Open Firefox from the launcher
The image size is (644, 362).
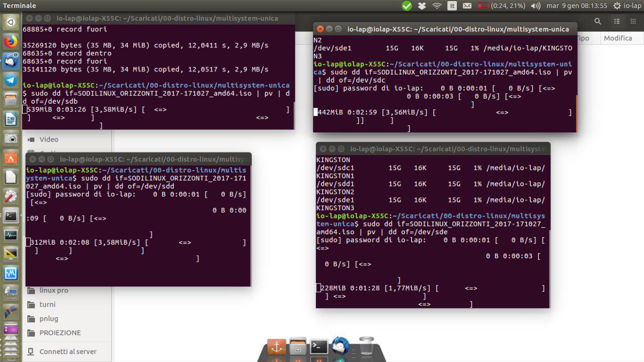click(11, 41)
